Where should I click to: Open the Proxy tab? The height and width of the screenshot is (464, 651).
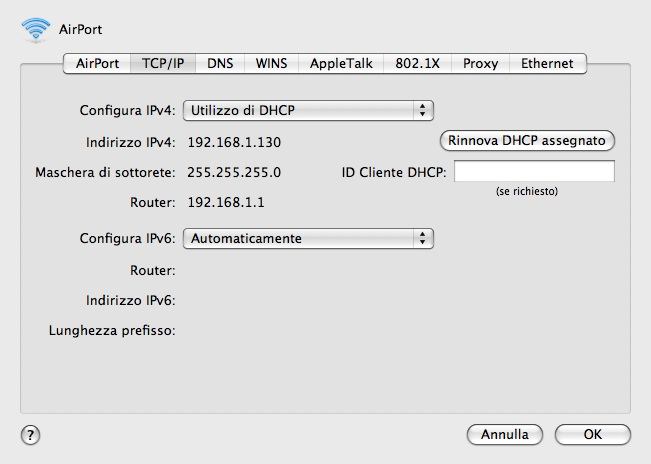click(480, 63)
